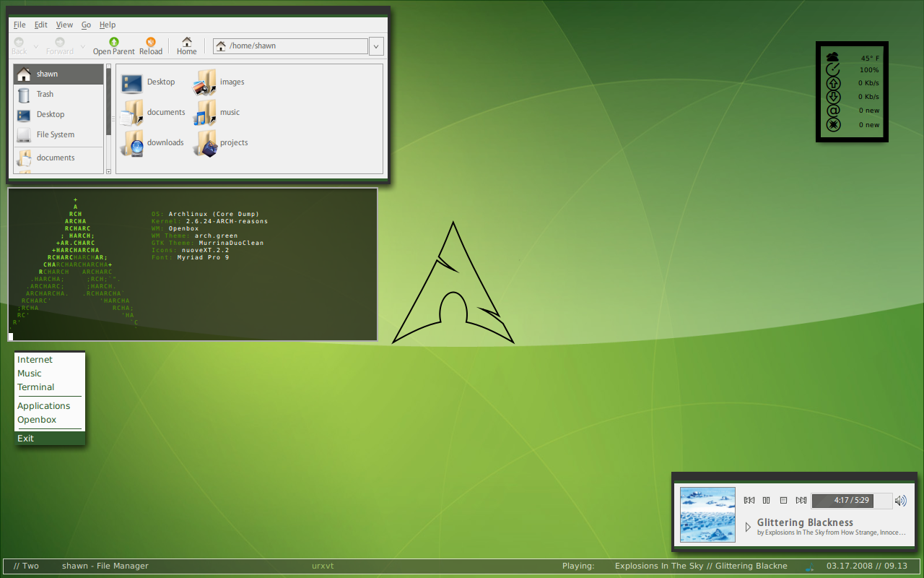Open the Go menu
Image resolution: width=924 pixels, height=578 pixels.
click(x=86, y=25)
